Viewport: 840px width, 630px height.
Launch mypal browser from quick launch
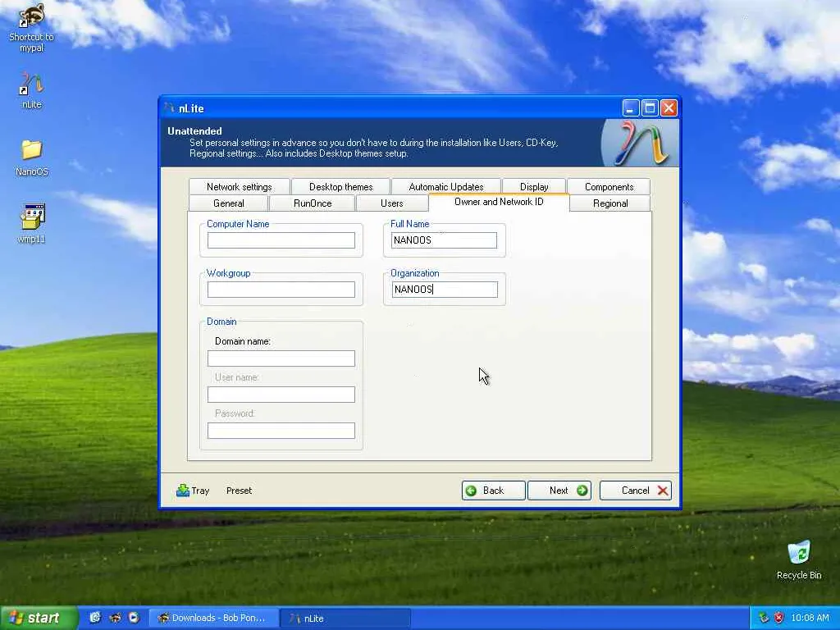115,618
